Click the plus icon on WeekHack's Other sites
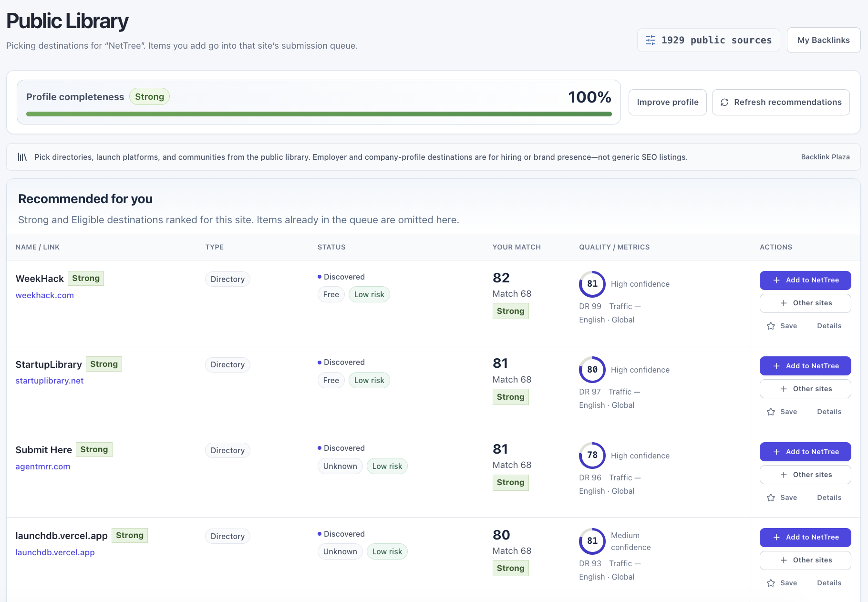The height and width of the screenshot is (602, 868). [784, 303]
